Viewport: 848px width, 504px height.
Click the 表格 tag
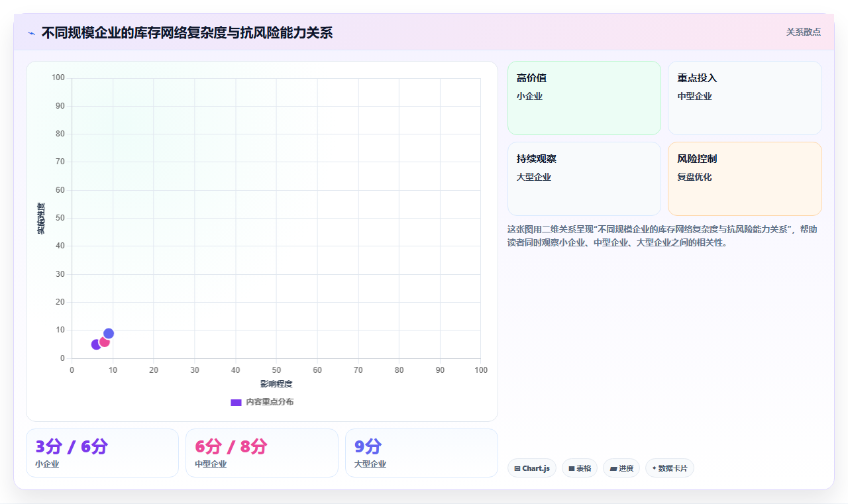[580, 468]
